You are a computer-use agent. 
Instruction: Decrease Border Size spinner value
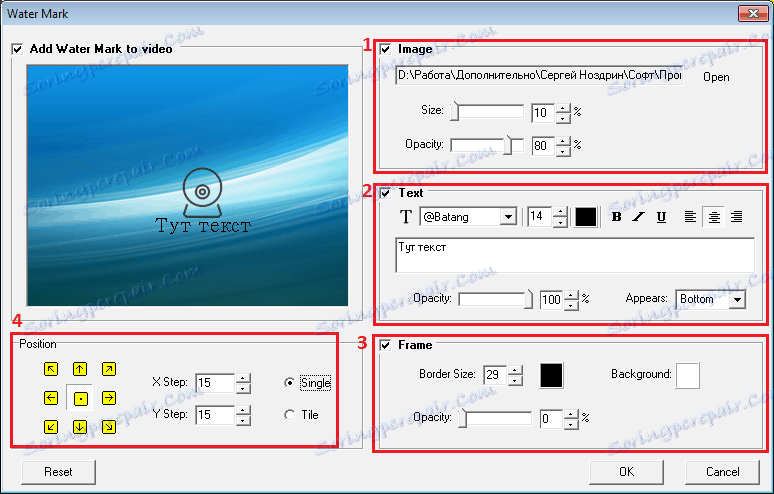515,380
